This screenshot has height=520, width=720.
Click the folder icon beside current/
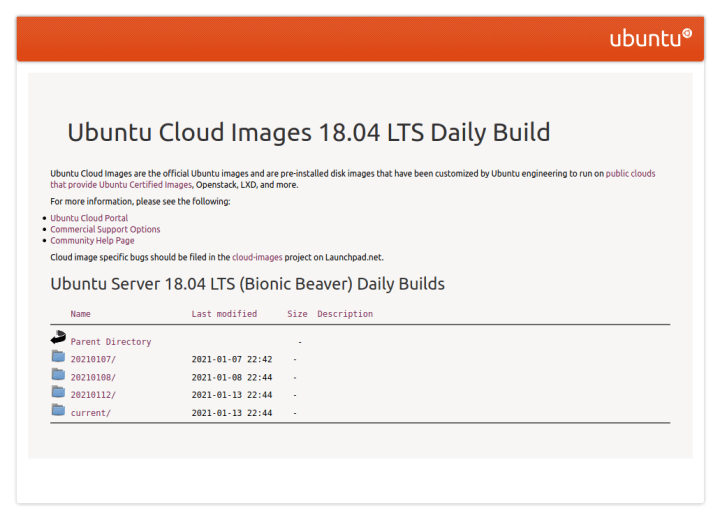pos(58,409)
